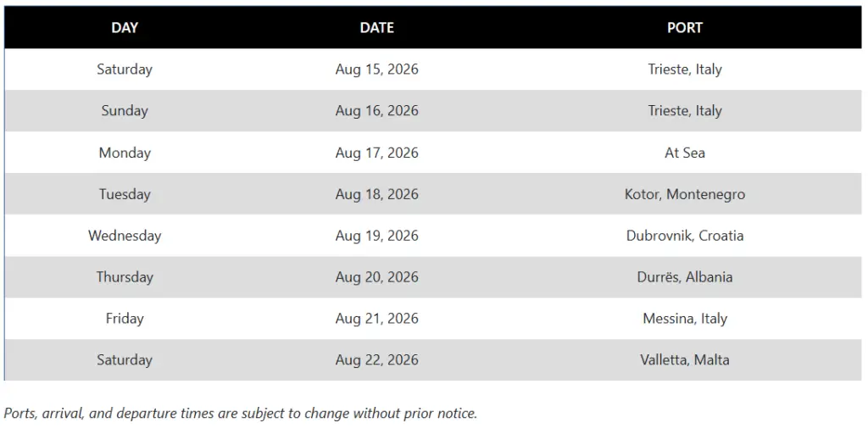Select the Aug 15, 2026 date cell
This screenshot has width=868, height=434.
tap(377, 70)
